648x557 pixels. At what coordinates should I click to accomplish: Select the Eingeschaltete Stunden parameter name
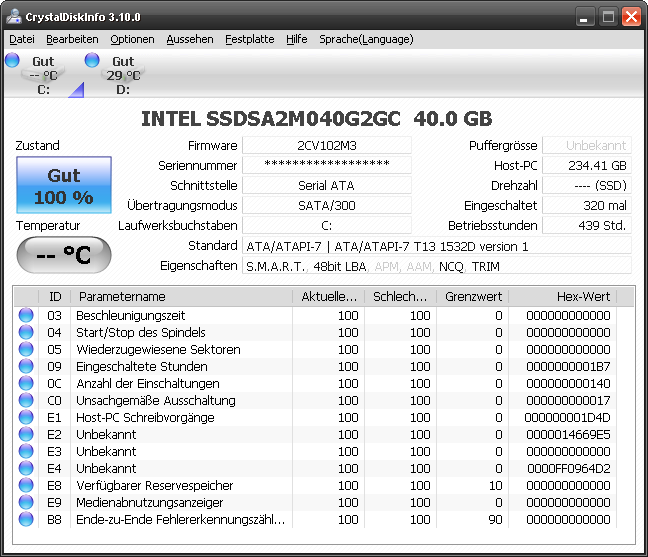pyautogui.click(x=142, y=367)
